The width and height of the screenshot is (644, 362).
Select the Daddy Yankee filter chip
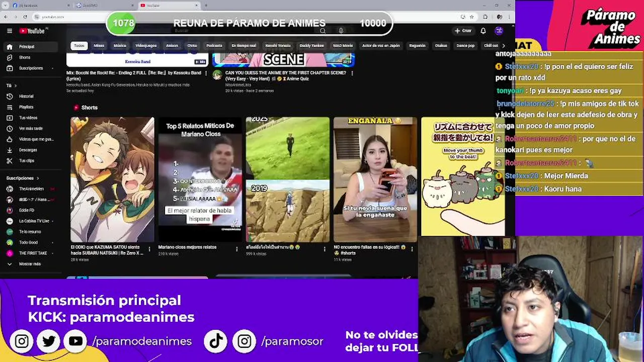point(311,46)
